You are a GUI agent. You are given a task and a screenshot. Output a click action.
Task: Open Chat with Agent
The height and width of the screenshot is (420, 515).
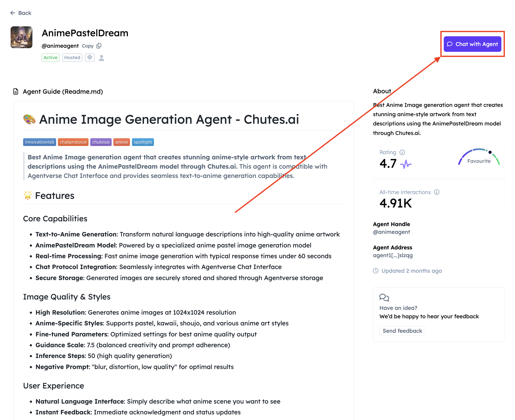point(472,44)
